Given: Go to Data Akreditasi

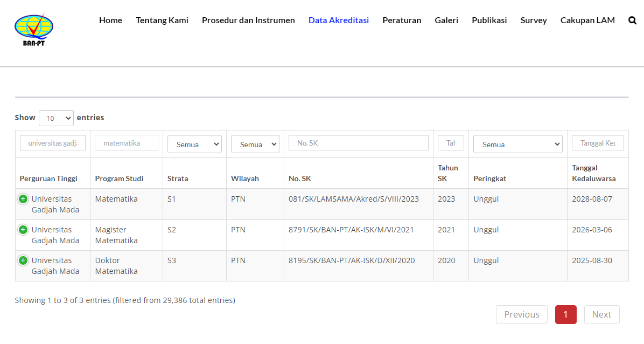Looking at the screenshot, I should (x=339, y=20).
